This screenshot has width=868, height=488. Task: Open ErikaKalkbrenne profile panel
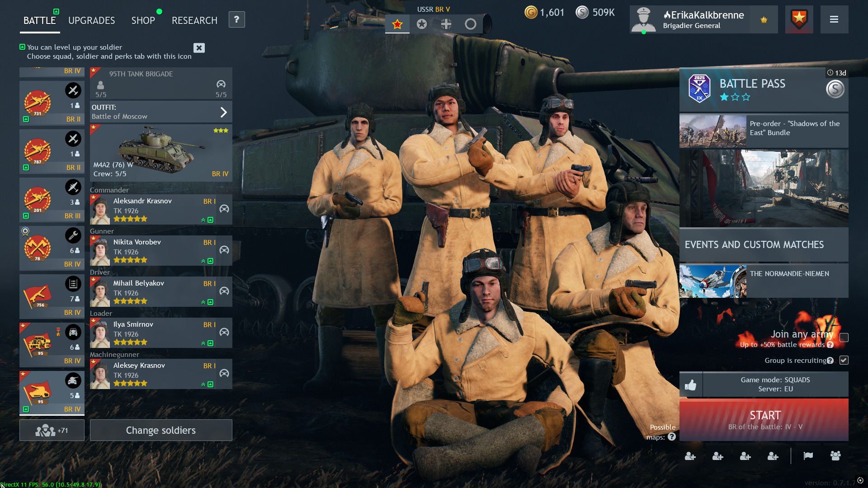pyautogui.click(x=703, y=19)
